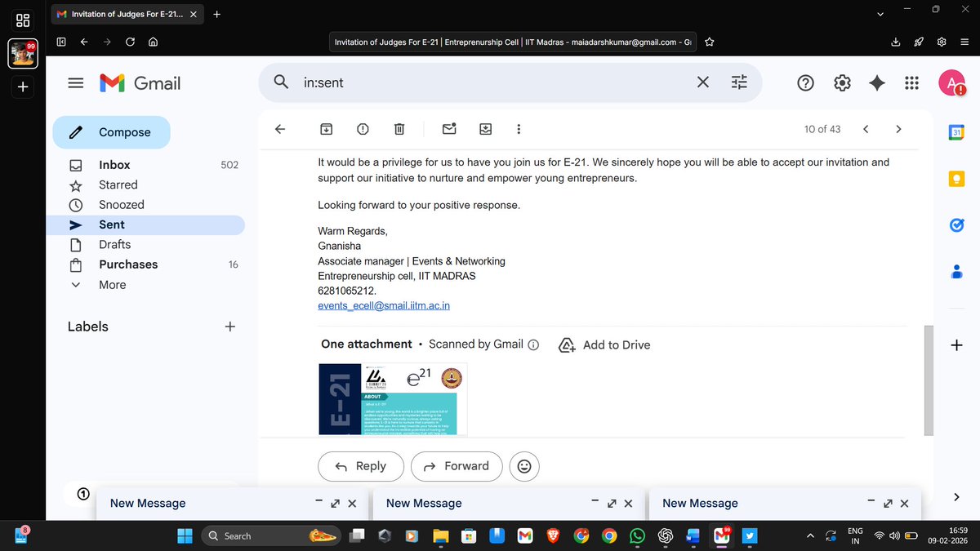Show Scanned by Gmail info icon
This screenshot has width=980, height=551.
533,344
